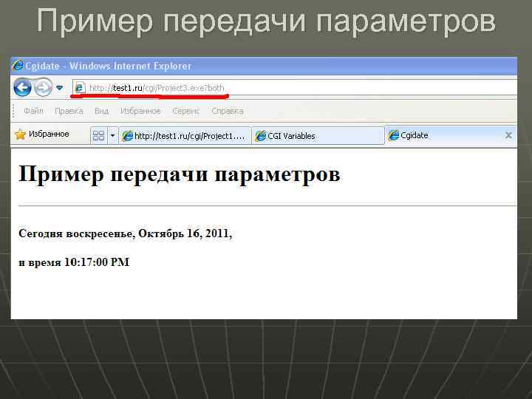The height and width of the screenshot is (399, 532).
Task: Click the Избранное favorites star button
Action: pyautogui.click(x=41, y=134)
